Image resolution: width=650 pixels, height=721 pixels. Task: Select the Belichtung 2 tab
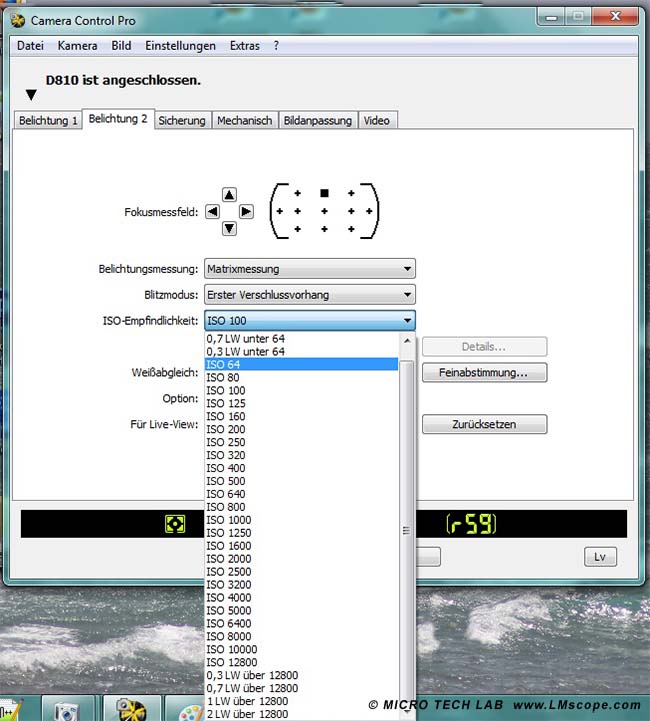(x=118, y=119)
